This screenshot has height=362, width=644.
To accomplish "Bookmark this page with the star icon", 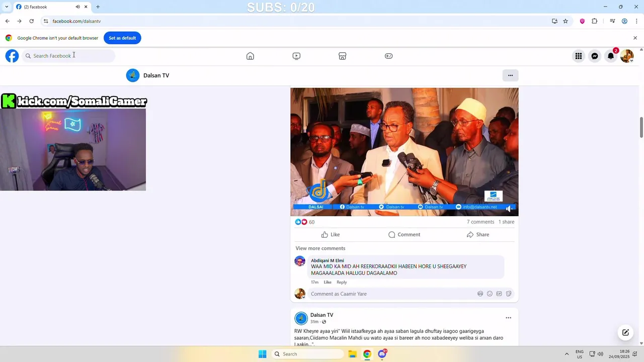I will click(x=566, y=21).
